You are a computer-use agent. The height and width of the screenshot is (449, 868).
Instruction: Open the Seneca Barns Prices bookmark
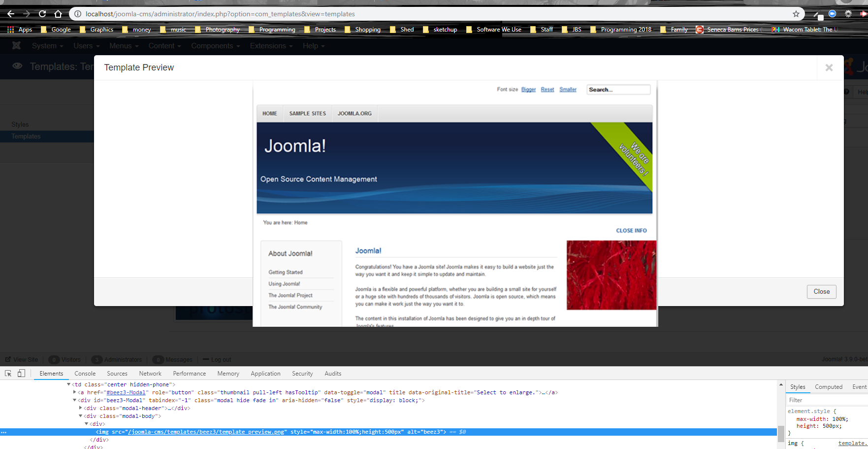[728, 30]
